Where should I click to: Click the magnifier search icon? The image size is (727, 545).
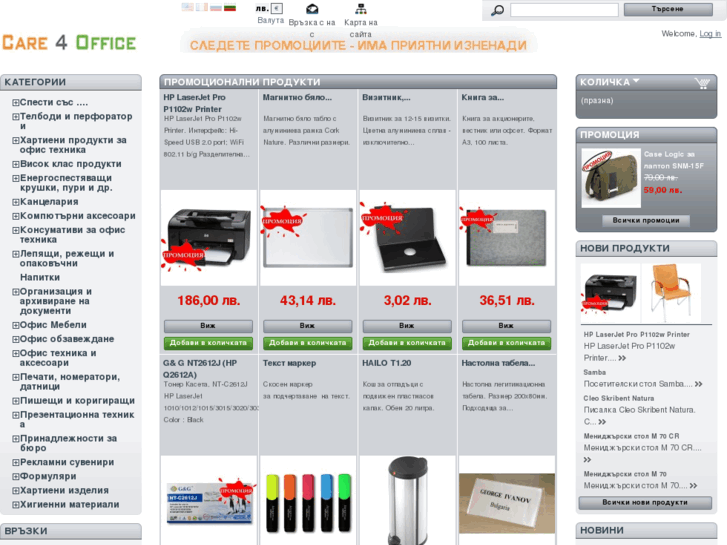click(497, 10)
